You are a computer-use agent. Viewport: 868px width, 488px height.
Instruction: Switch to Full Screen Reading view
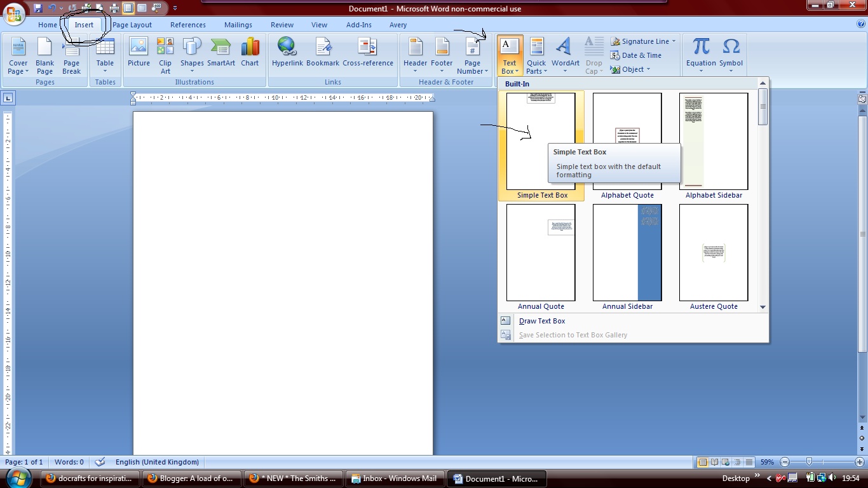715,462
